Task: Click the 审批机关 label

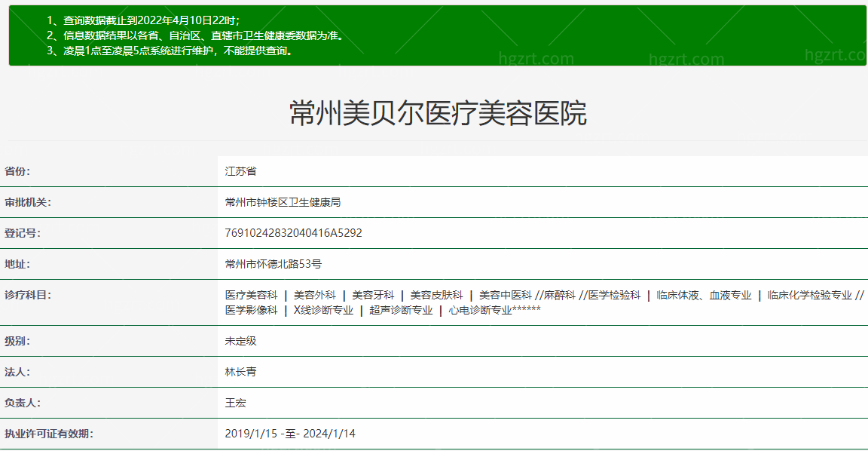Action: point(28,202)
